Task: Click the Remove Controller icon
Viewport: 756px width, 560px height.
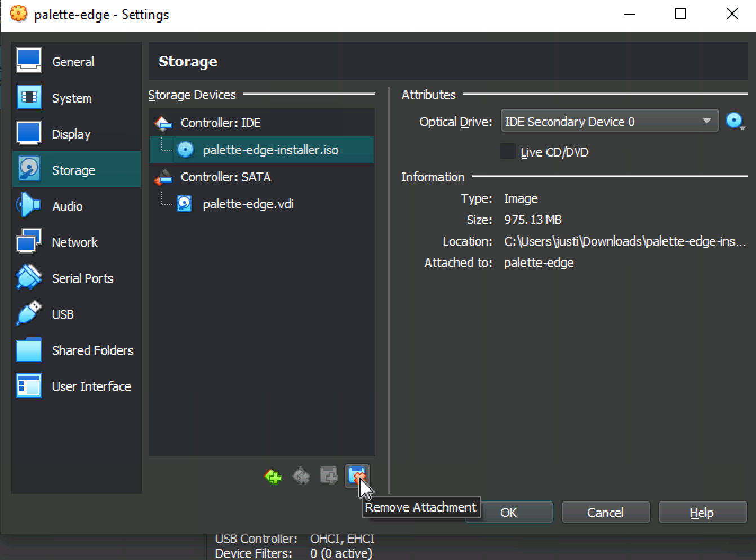Action: [x=301, y=477]
